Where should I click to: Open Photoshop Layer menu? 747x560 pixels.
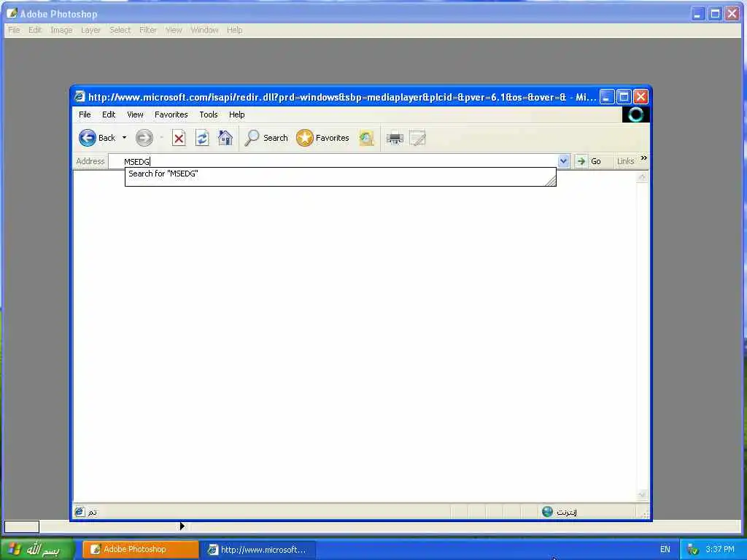(90, 30)
